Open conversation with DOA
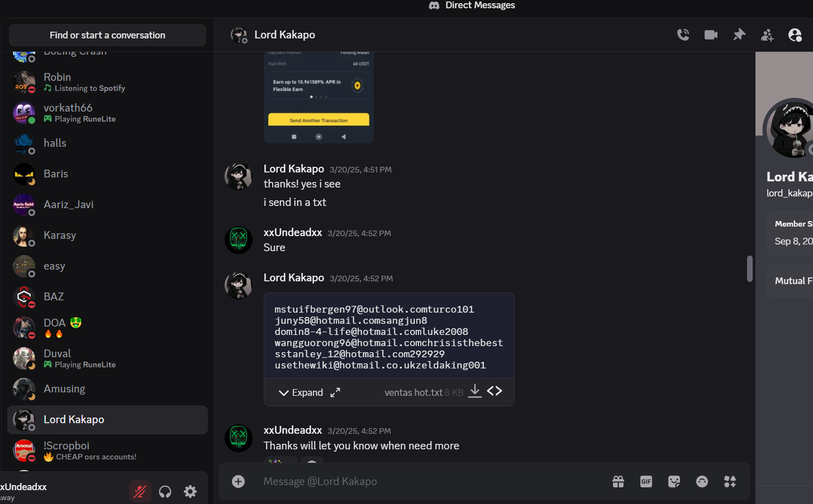813x504 pixels. tap(107, 328)
